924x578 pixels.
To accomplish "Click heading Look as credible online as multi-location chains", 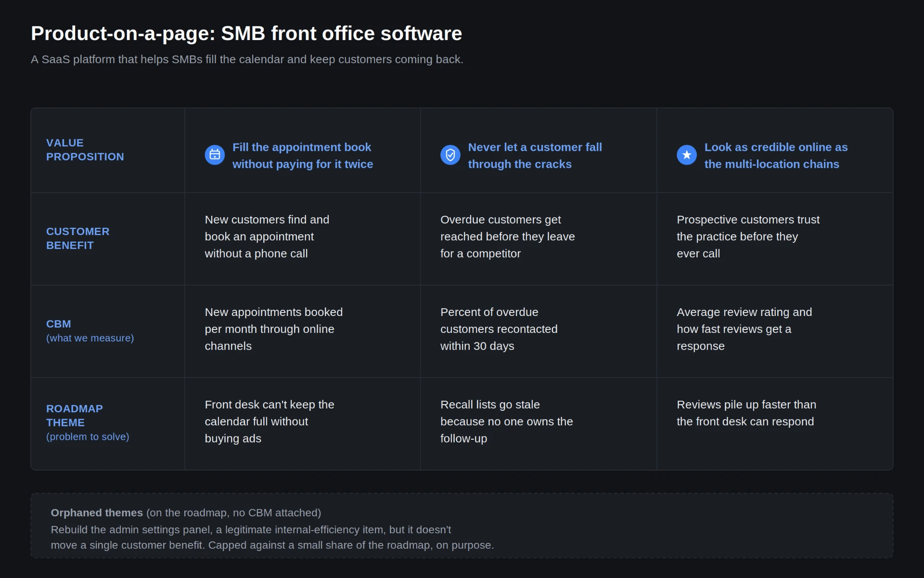I will coord(776,156).
